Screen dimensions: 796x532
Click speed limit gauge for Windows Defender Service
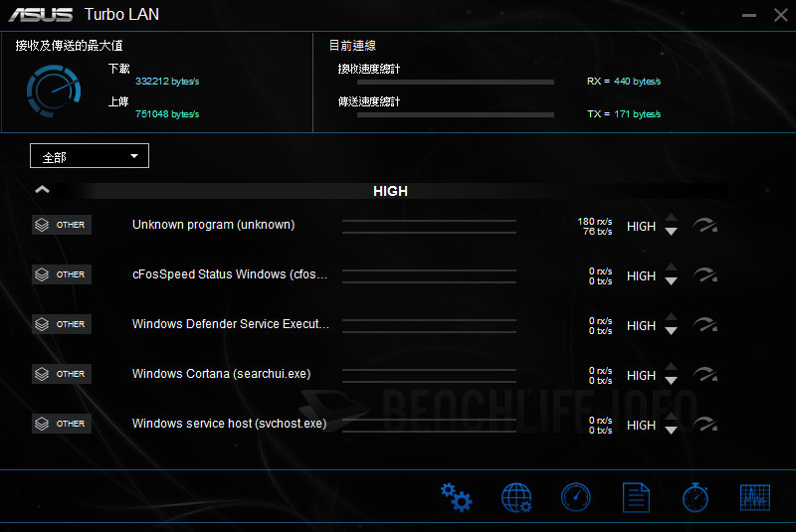pos(705,324)
